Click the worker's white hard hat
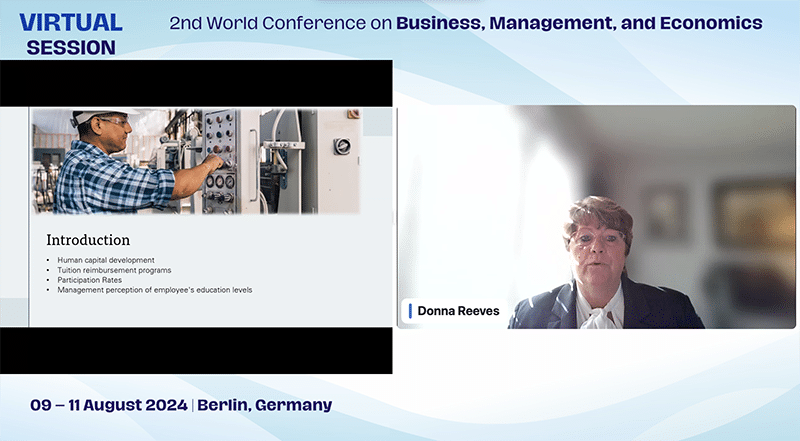The image size is (800, 441). pos(101,116)
